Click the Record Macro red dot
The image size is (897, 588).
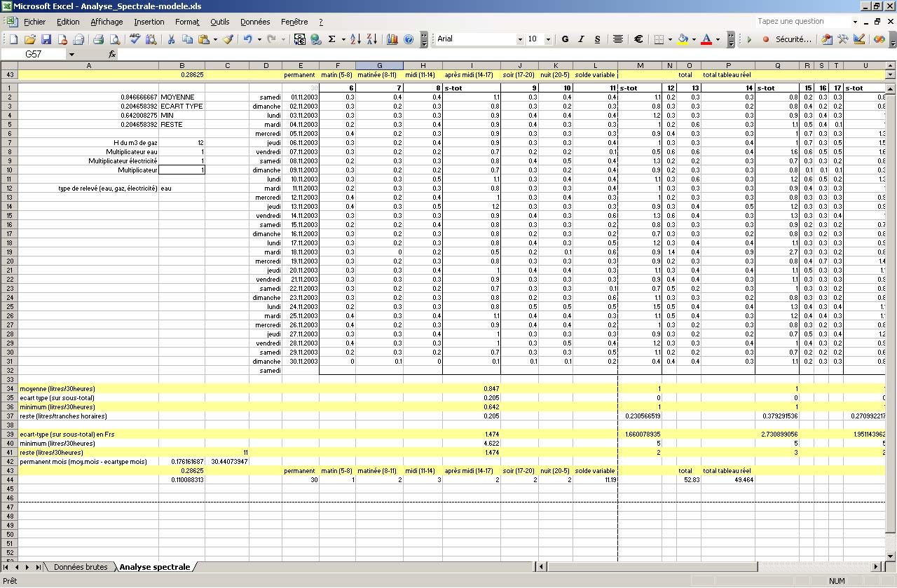pos(766,40)
